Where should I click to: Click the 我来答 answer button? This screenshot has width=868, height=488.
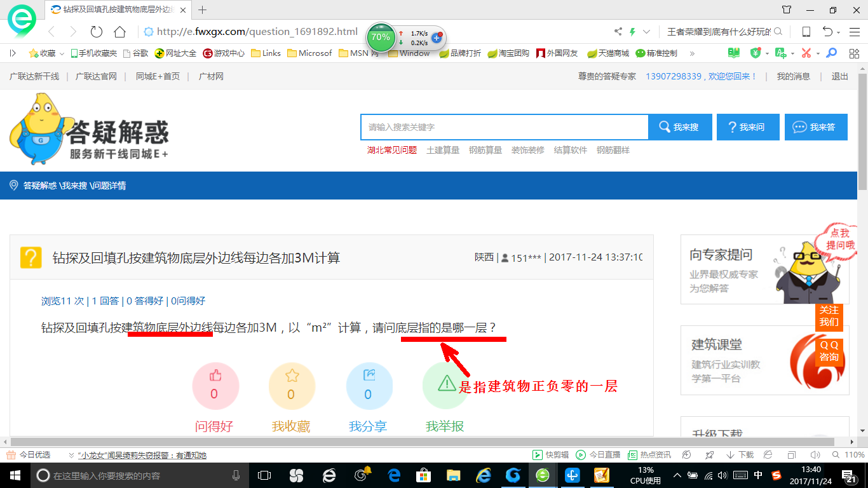[x=816, y=127]
